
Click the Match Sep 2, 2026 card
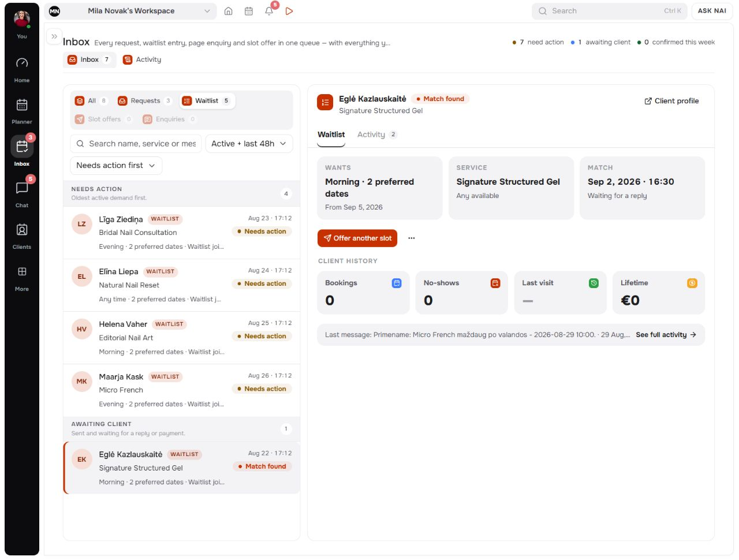pos(642,188)
